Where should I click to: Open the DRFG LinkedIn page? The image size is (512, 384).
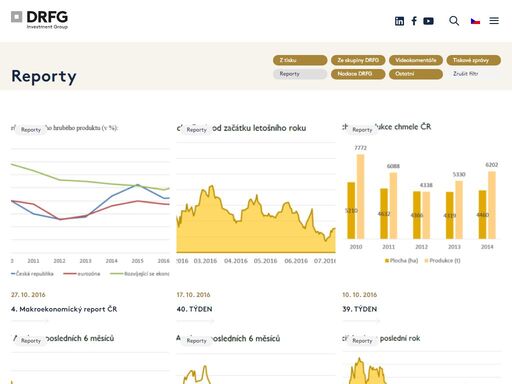(x=399, y=21)
